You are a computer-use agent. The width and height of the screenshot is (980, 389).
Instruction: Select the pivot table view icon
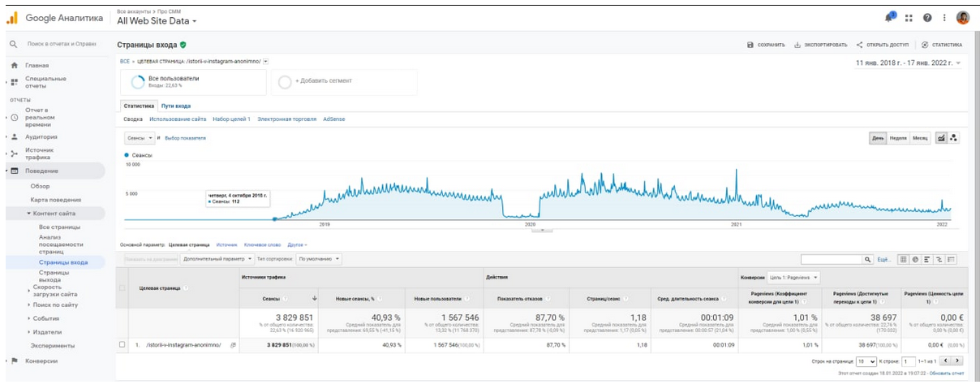(x=952, y=259)
